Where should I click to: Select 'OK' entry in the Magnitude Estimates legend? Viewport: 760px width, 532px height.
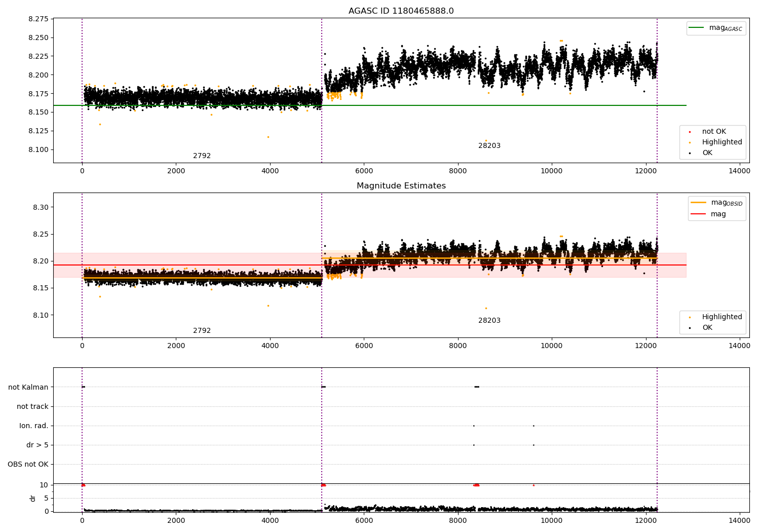pyautogui.click(x=707, y=328)
